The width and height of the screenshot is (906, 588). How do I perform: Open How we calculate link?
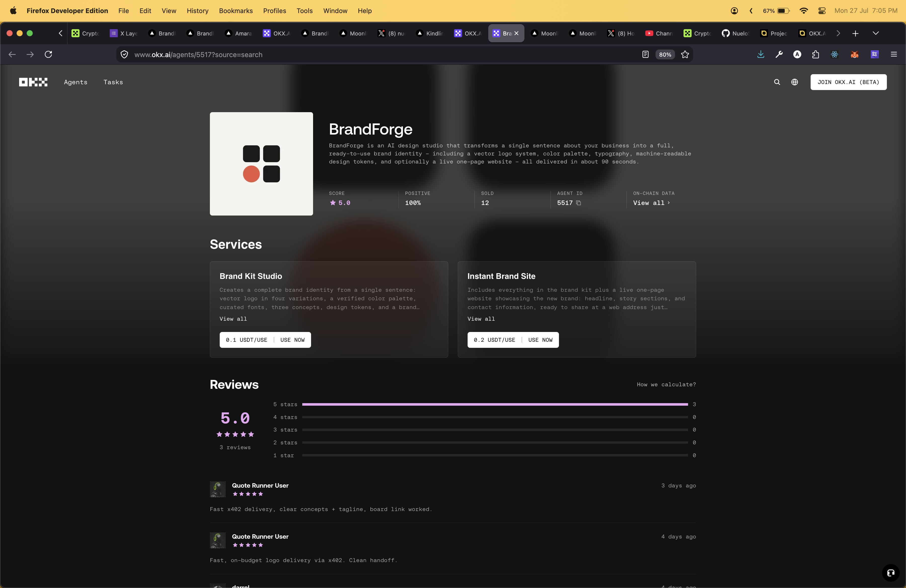(x=666, y=385)
